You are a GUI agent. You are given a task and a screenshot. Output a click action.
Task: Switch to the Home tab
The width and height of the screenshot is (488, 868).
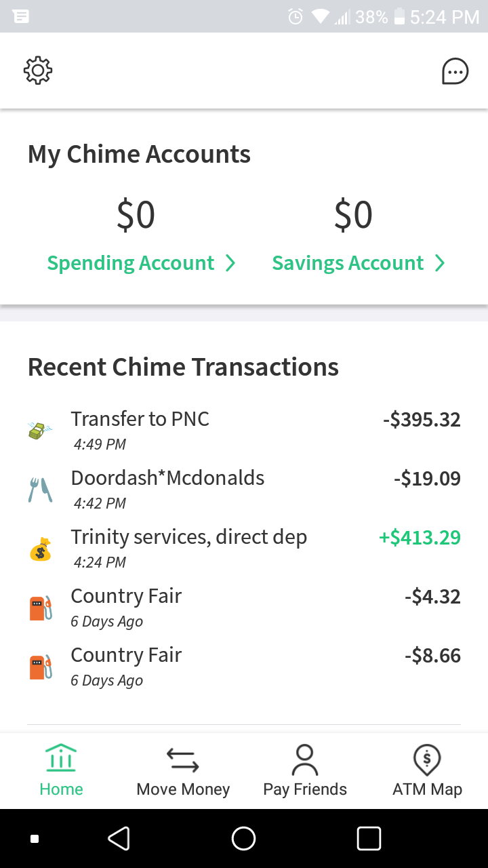coord(61,771)
